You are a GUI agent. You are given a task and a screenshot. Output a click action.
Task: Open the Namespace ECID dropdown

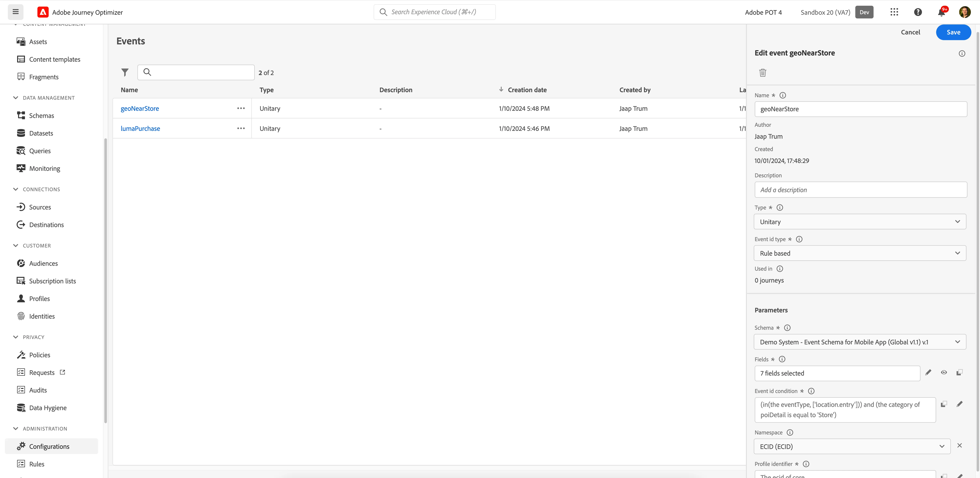click(852, 446)
